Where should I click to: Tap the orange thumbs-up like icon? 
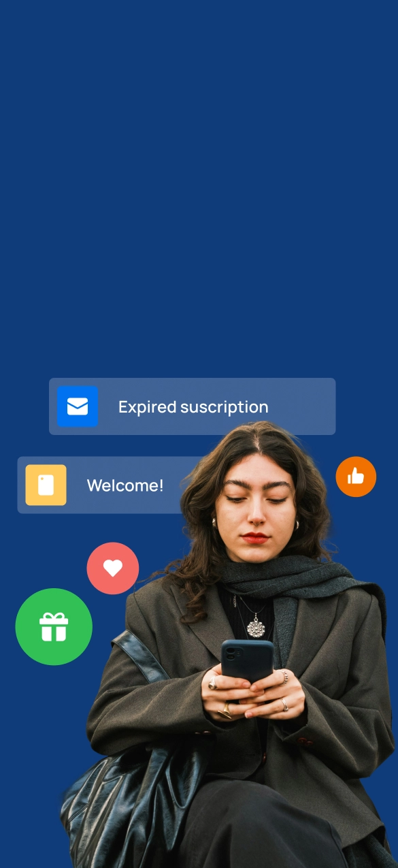point(356,477)
